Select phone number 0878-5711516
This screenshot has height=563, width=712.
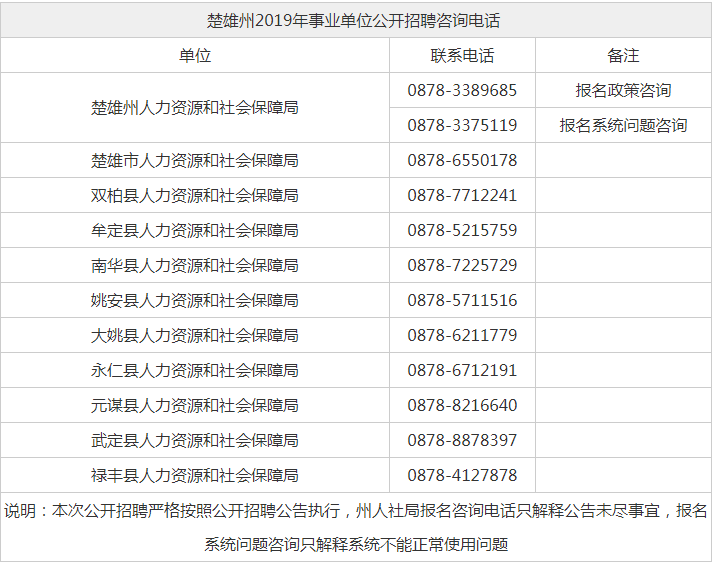(x=462, y=300)
